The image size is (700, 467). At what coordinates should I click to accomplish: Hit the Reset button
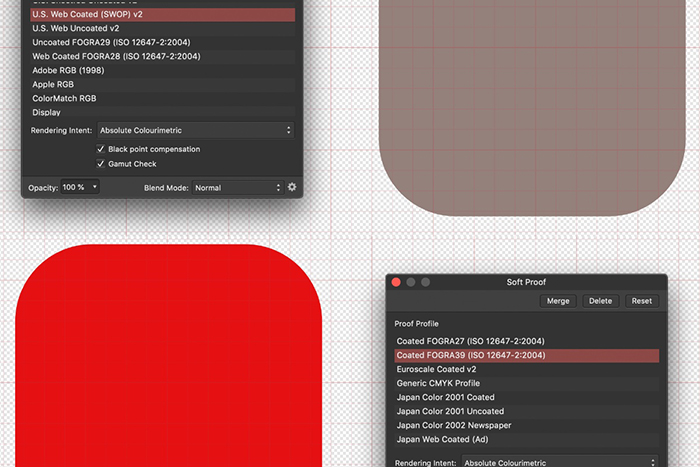coord(641,301)
